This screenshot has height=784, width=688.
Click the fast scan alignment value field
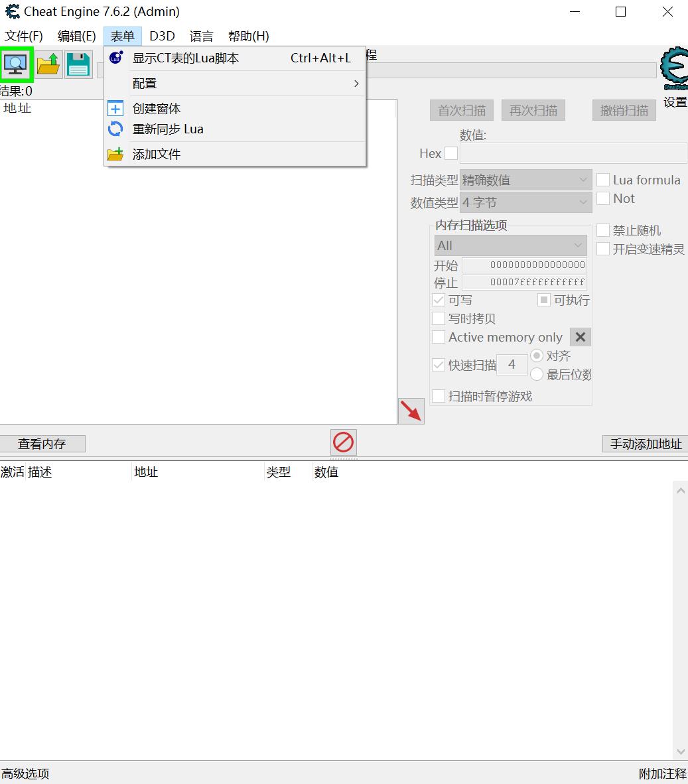click(x=512, y=365)
